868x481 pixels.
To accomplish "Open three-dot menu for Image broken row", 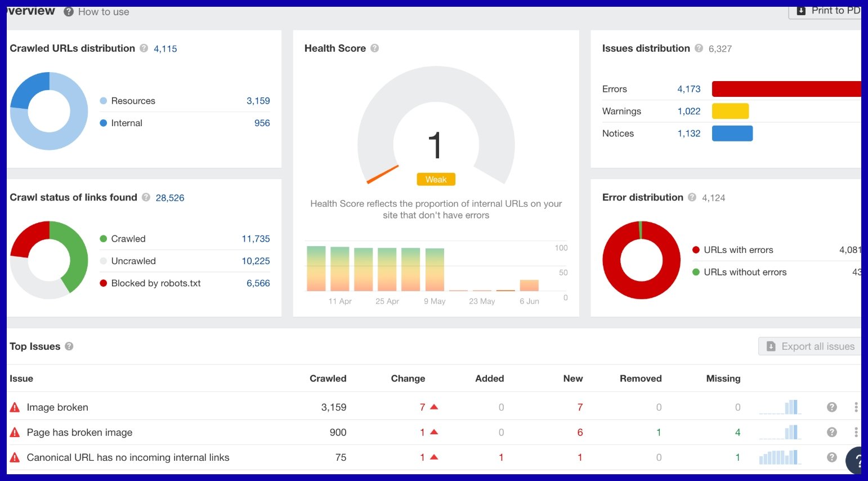I will [x=856, y=407].
